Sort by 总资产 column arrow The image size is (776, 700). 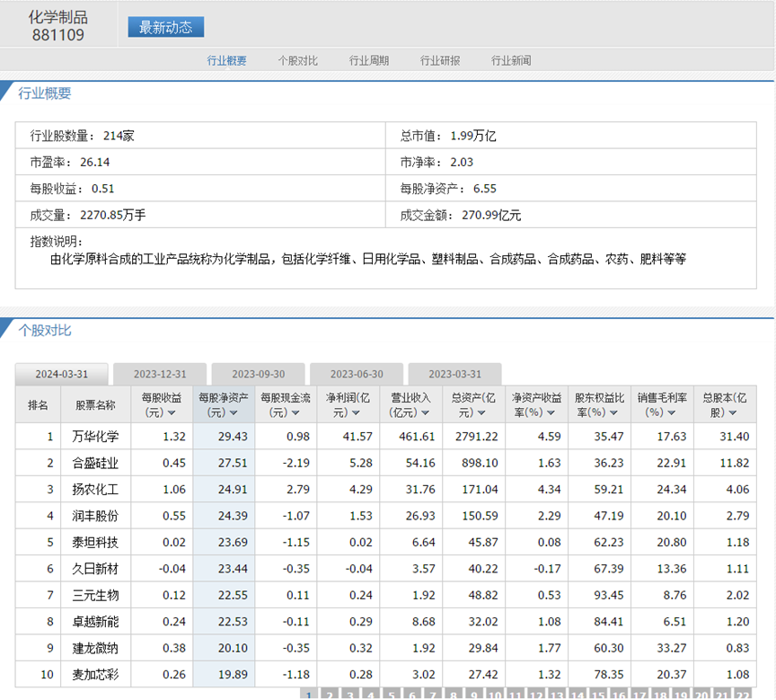pyautogui.click(x=481, y=412)
